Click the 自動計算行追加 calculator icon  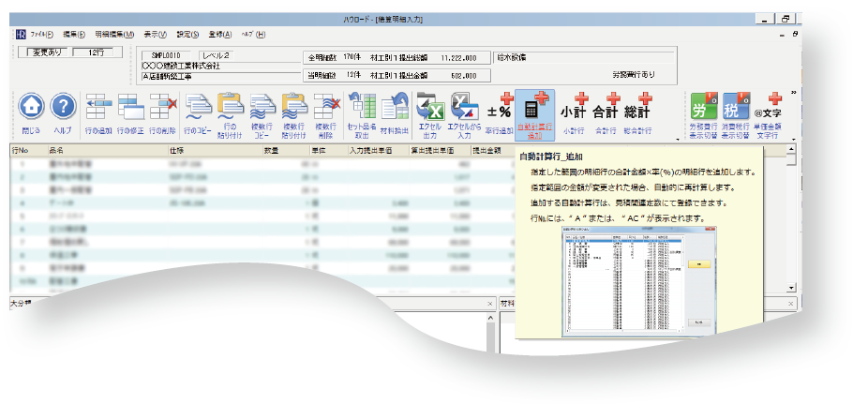tap(533, 110)
